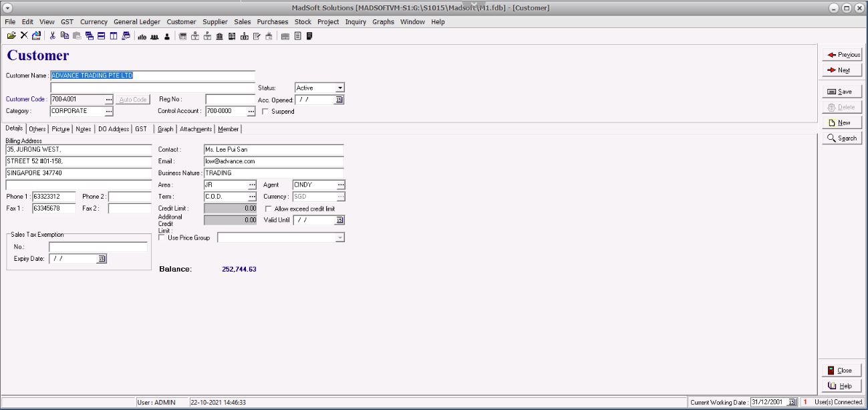Go to Previous customer record

[x=843, y=55]
